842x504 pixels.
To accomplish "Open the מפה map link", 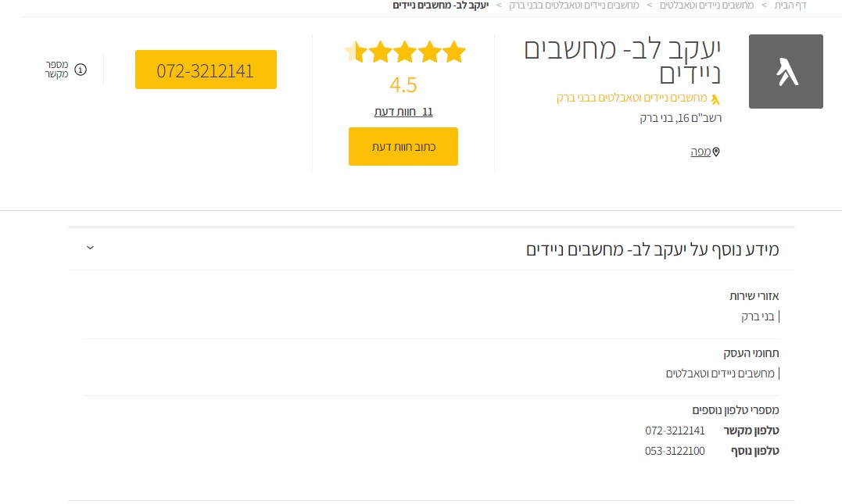I will coord(700,151).
